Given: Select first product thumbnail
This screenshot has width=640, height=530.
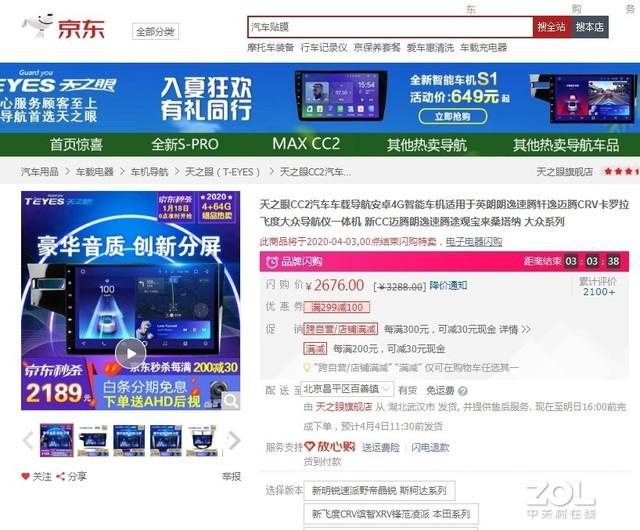Looking at the screenshot, I should point(56,440).
